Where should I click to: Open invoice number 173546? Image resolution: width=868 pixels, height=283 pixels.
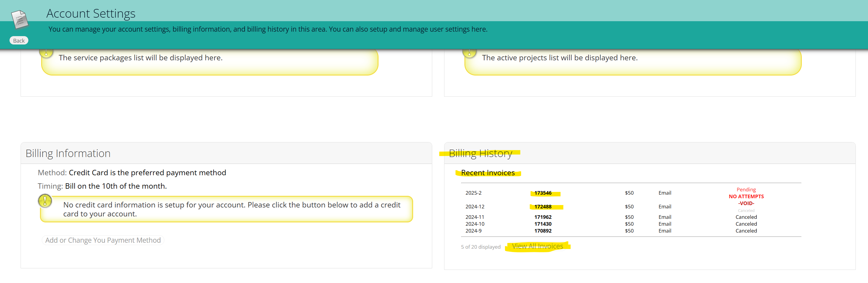(x=543, y=193)
